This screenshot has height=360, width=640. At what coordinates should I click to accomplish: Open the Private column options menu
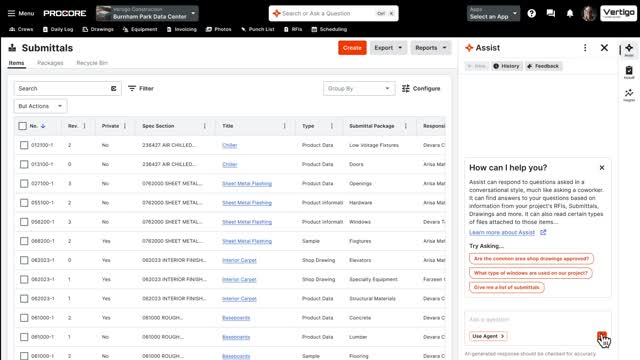pos(124,126)
